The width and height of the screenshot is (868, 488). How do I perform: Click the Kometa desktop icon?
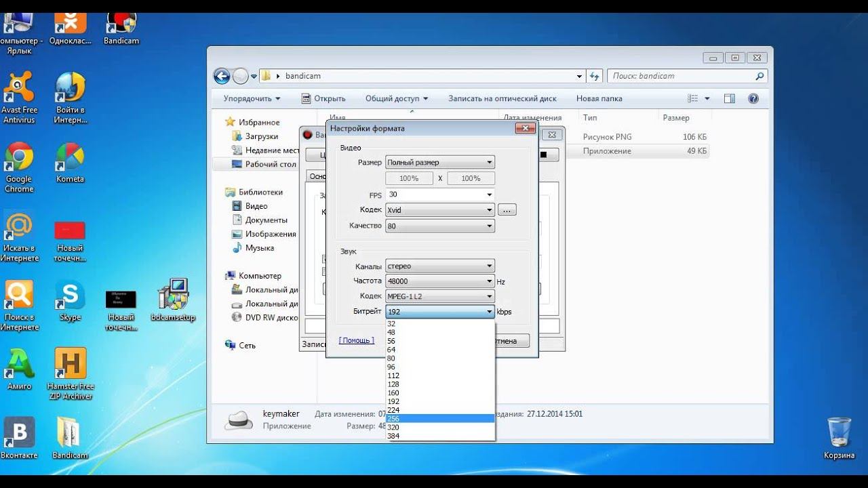pos(70,163)
